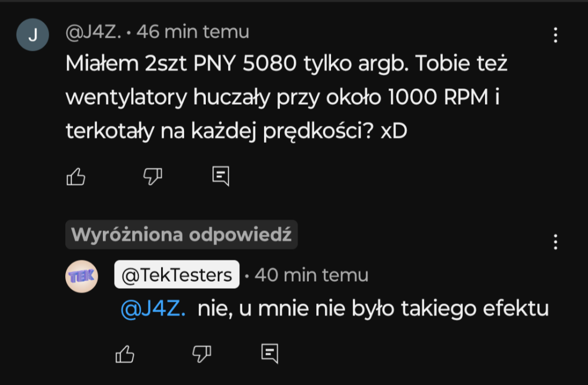The width and height of the screenshot is (588, 385).
Task: Dislike @J4Z's comment using the thumbs-down icon
Action: click(152, 175)
